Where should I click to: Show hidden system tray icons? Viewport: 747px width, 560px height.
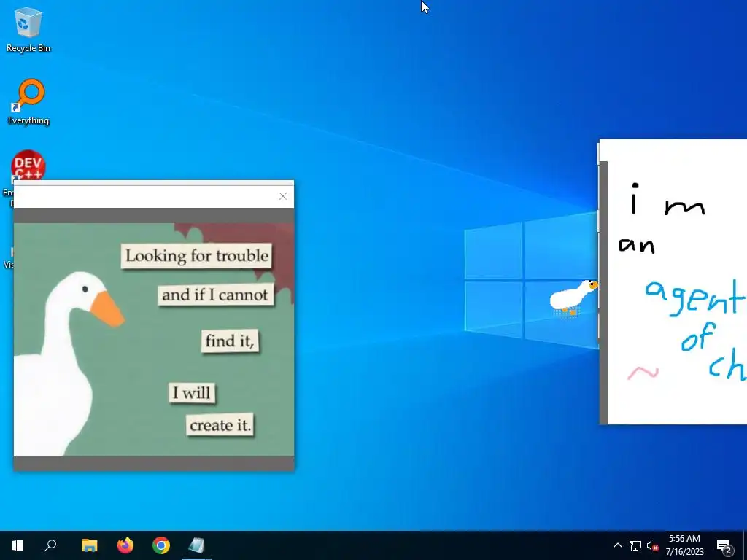click(x=617, y=545)
